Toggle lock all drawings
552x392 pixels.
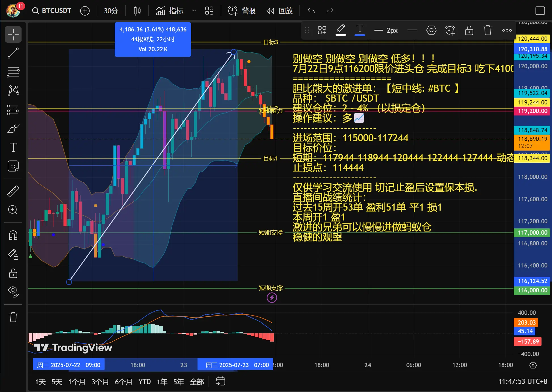click(13, 273)
